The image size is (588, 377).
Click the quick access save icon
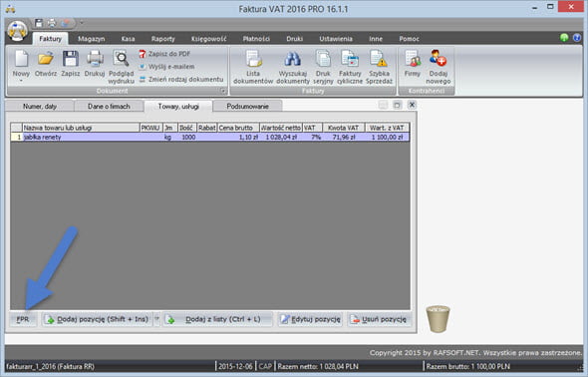(x=39, y=23)
